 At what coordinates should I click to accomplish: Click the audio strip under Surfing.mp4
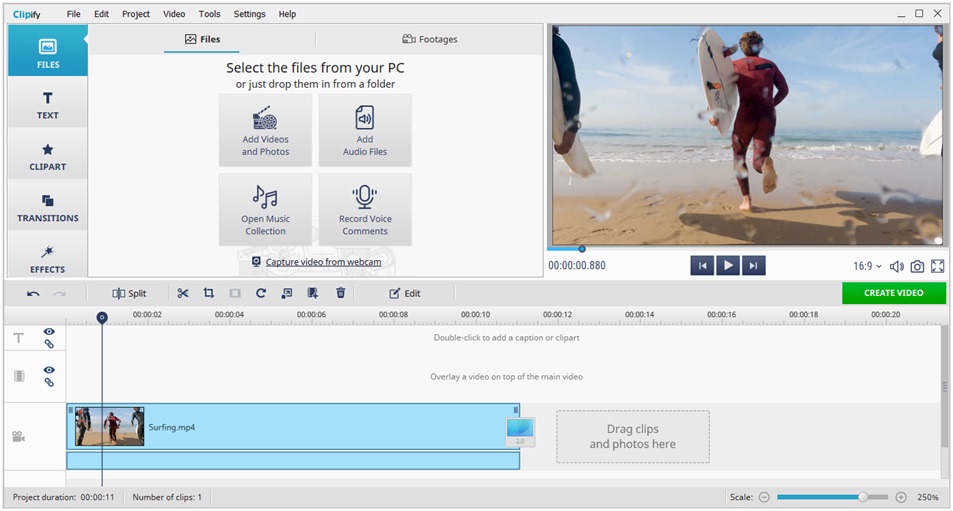(293, 461)
